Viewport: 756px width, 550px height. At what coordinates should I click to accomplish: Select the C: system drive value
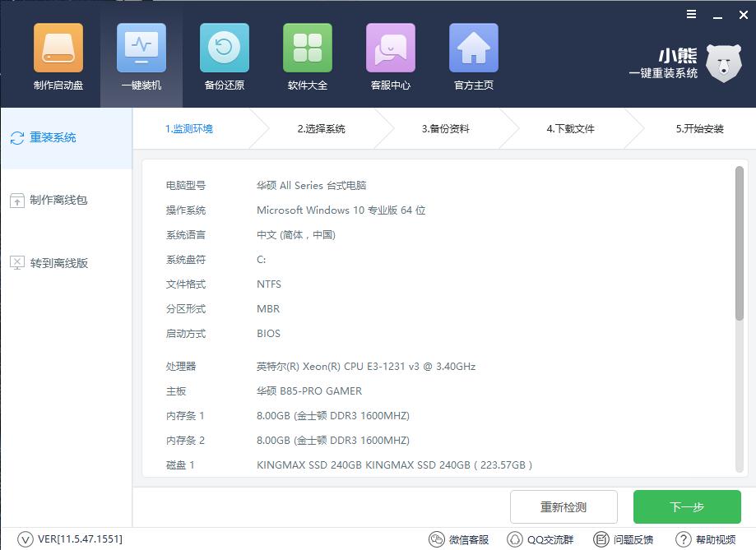pyautogui.click(x=261, y=260)
